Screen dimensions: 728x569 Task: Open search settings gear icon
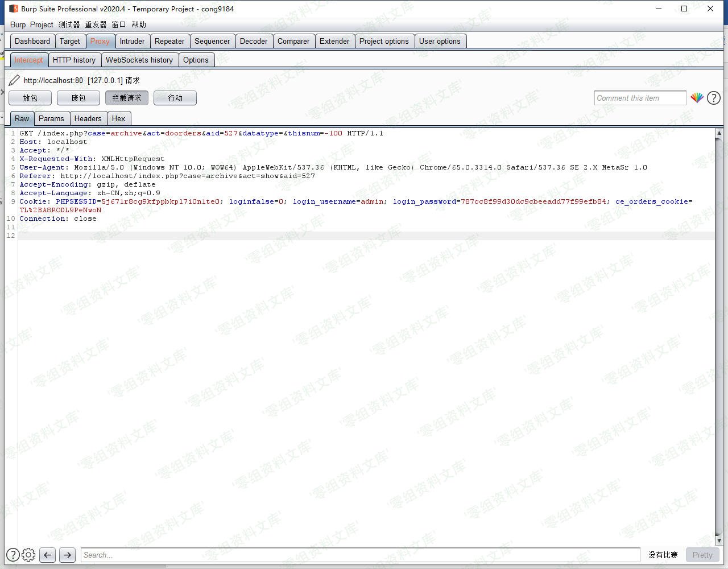[x=28, y=555]
